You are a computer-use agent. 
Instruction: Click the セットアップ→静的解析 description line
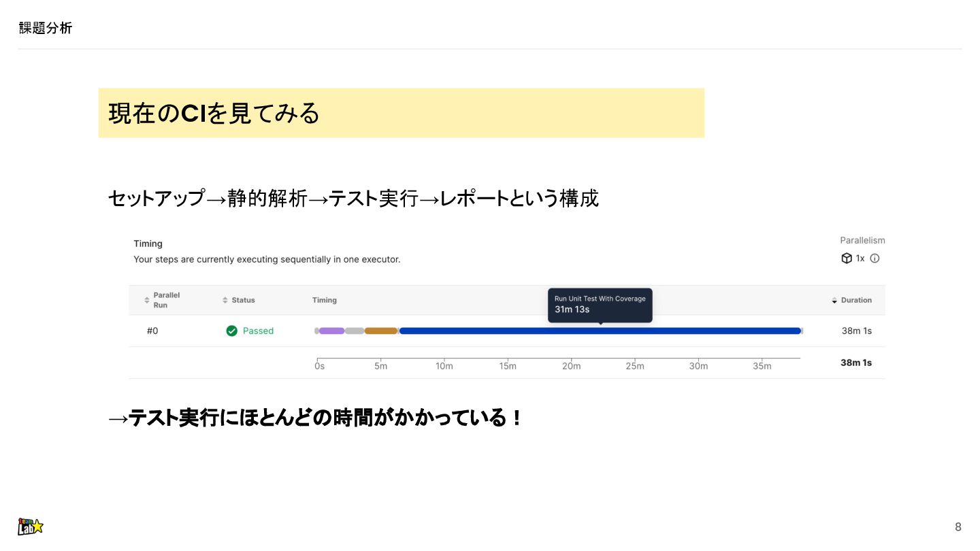pyautogui.click(x=353, y=198)
